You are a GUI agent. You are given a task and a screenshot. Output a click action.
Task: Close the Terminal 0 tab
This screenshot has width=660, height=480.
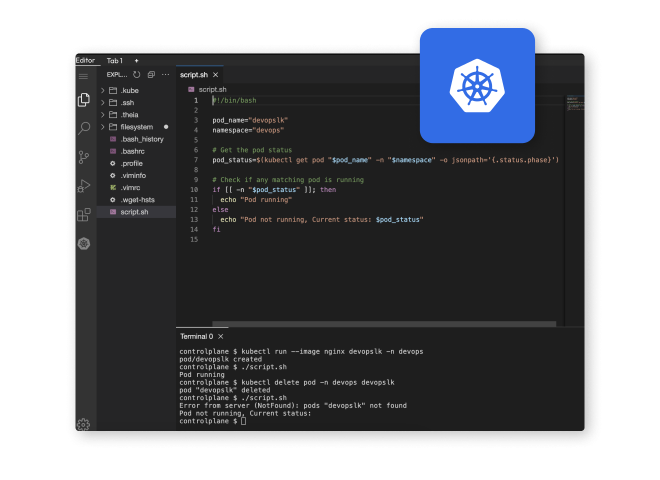click(x=220, y=337)
